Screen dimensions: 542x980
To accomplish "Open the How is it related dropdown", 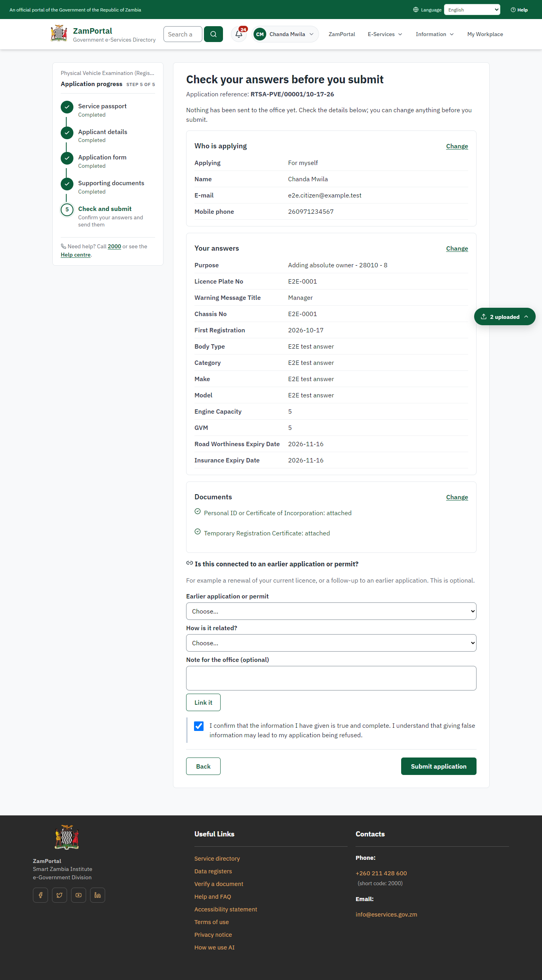I will click(331, 643).
